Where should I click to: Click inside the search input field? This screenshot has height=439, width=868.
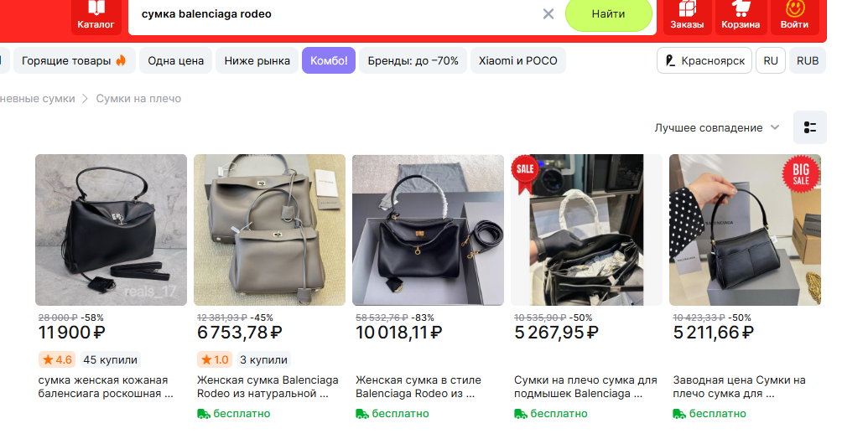tap(335, 14)
